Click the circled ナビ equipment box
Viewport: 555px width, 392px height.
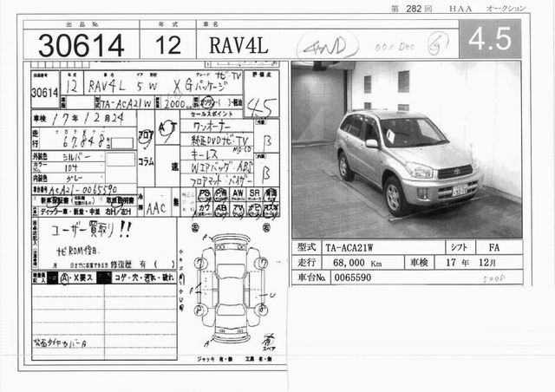click(x=254, y=209)
